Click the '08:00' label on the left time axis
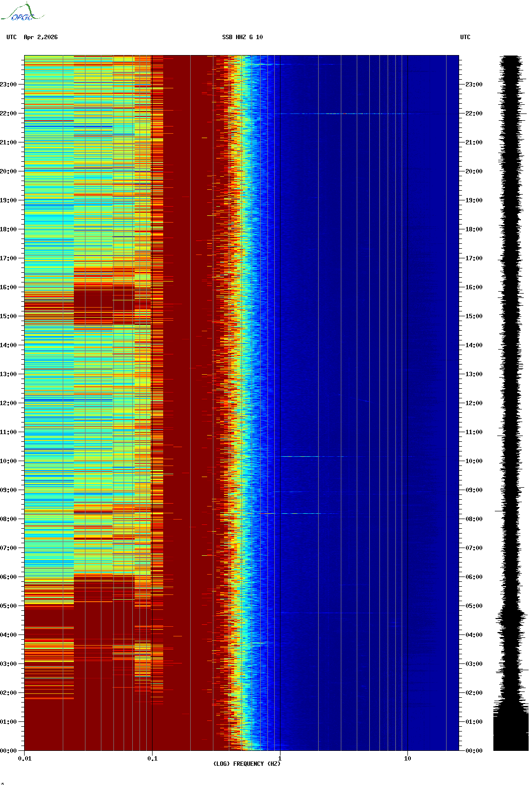532x789 pixels. tap(9, 519)
